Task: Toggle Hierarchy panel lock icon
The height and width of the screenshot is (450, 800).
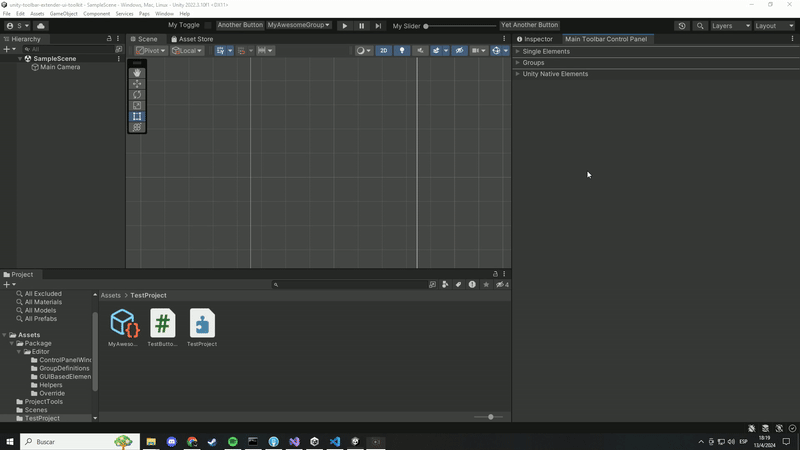Action: (109, 39)
